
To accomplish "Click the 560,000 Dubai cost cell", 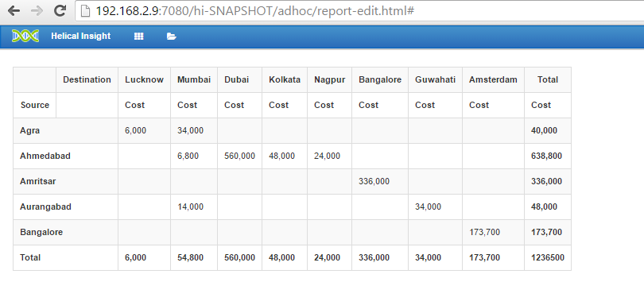I will click(239, 156).
